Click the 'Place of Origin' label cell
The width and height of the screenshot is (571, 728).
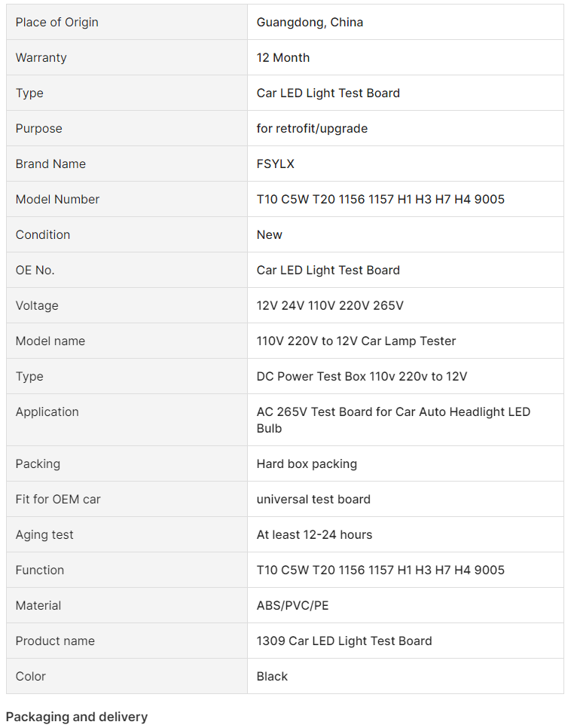pyautogui.click(x=57, y=23)
